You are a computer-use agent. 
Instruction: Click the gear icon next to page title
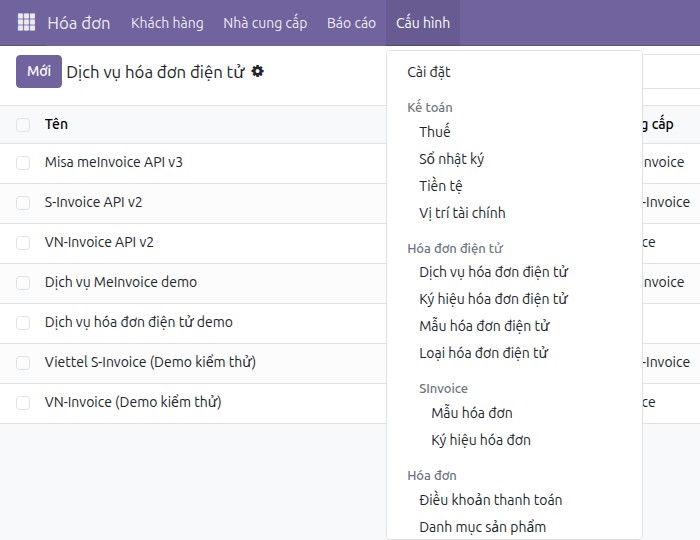[258, 71]
